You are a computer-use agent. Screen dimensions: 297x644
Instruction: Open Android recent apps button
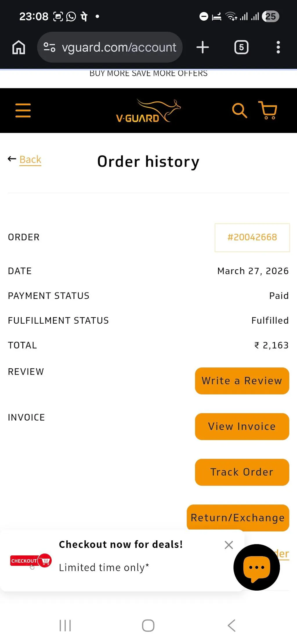[x=65, y=625]
